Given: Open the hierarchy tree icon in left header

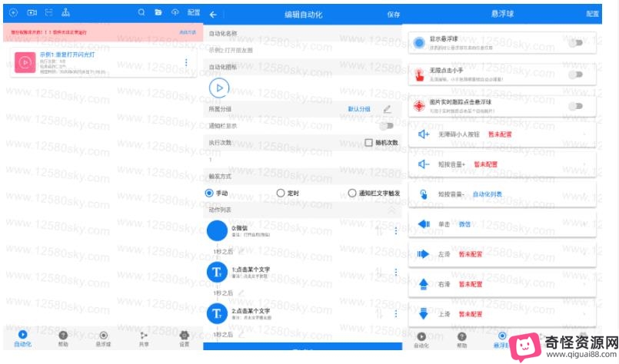Looking at the screenshot, I should point(65,12).
